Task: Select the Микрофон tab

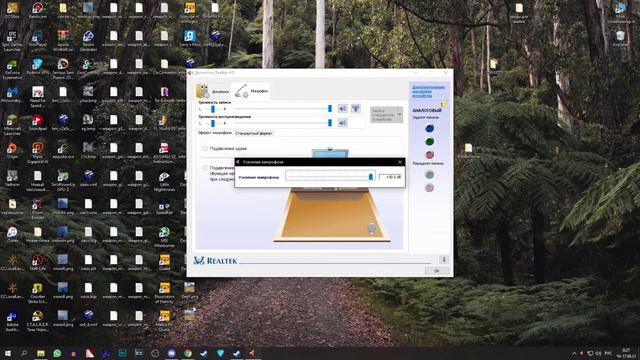Action: pyautogui.click(x=251, y=91)
